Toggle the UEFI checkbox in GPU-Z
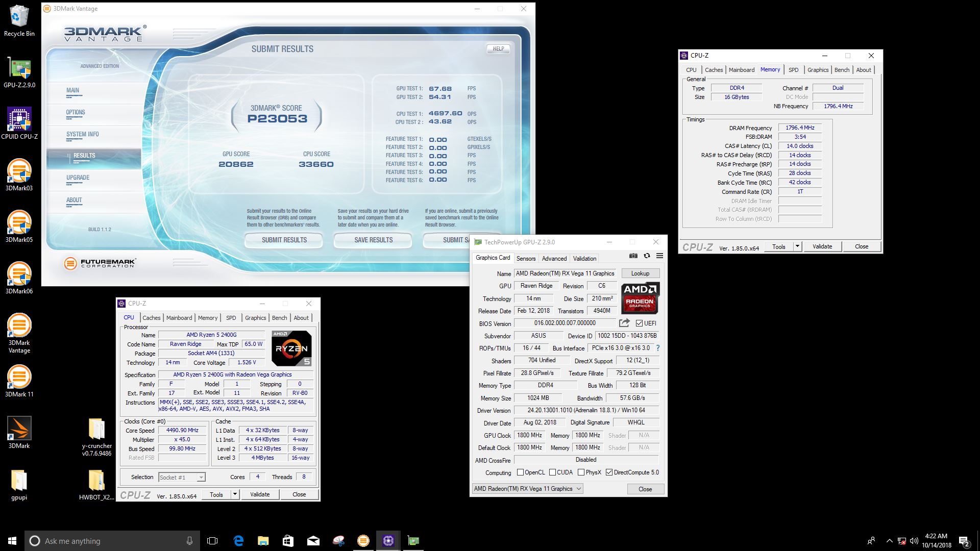 pyautogui.click(x=639, y=323)
